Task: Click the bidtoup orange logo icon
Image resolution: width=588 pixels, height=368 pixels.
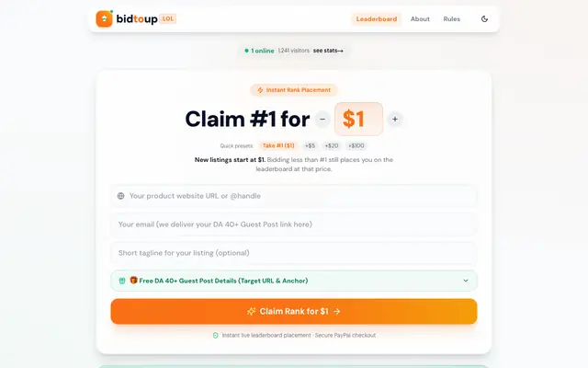Action: click(104, 18)
